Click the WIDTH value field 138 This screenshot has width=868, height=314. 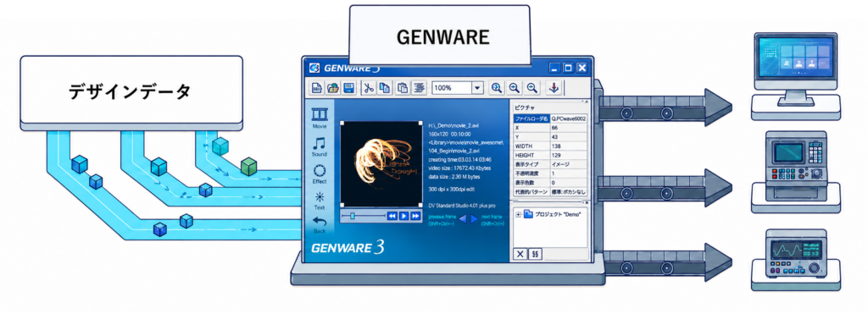tap(569, 146)
